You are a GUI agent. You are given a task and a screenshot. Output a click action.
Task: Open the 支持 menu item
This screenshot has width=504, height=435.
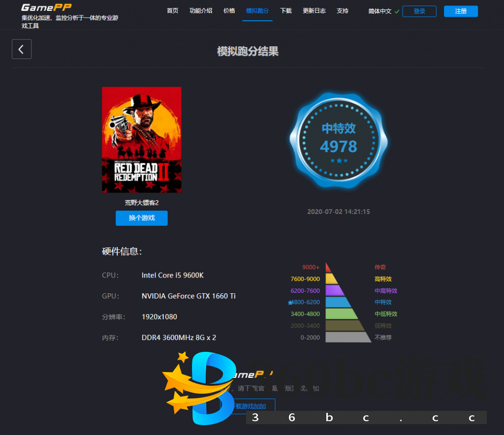point(343,11)
